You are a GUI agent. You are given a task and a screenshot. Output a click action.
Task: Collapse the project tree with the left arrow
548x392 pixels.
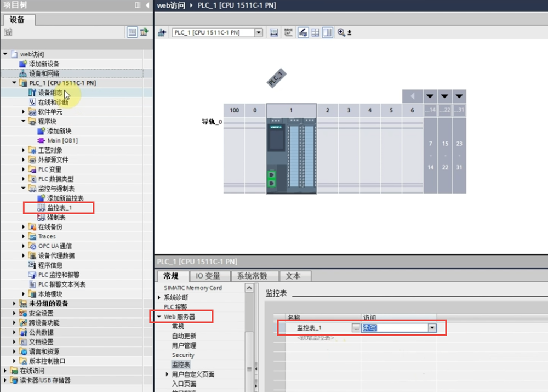147,5
